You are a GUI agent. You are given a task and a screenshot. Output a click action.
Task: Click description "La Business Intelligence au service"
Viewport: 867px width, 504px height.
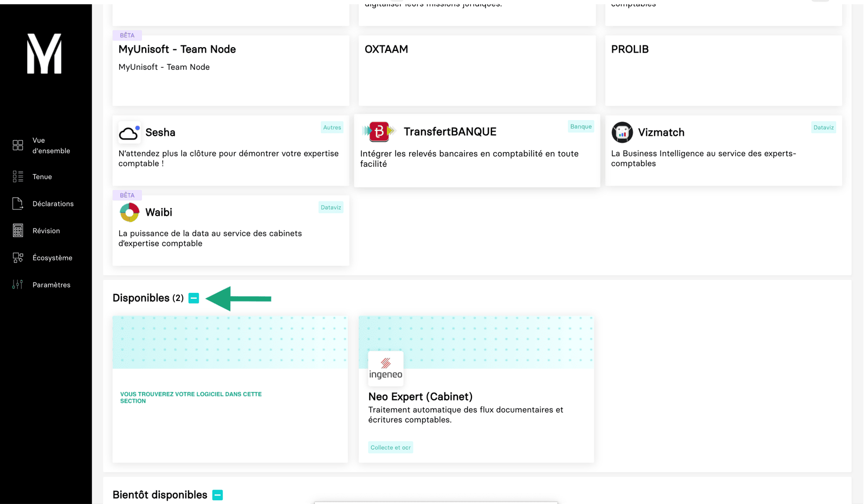click(x=704, y=159)
